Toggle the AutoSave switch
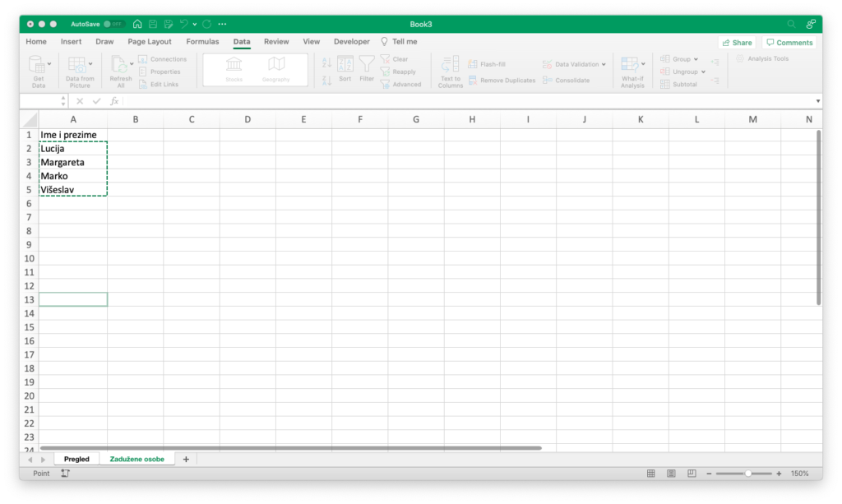Viewport: 842px width, 504px height. pos(113,24)
